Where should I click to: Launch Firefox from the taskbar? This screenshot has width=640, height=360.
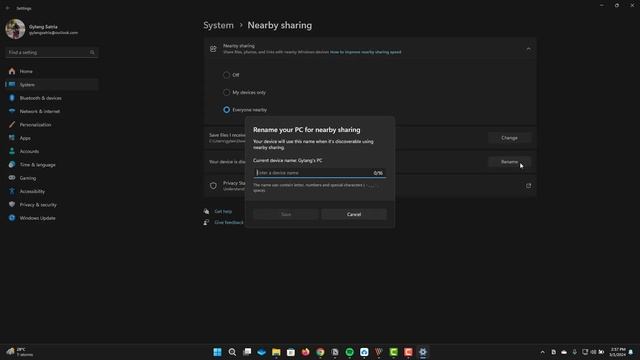(x=305, y=352)
